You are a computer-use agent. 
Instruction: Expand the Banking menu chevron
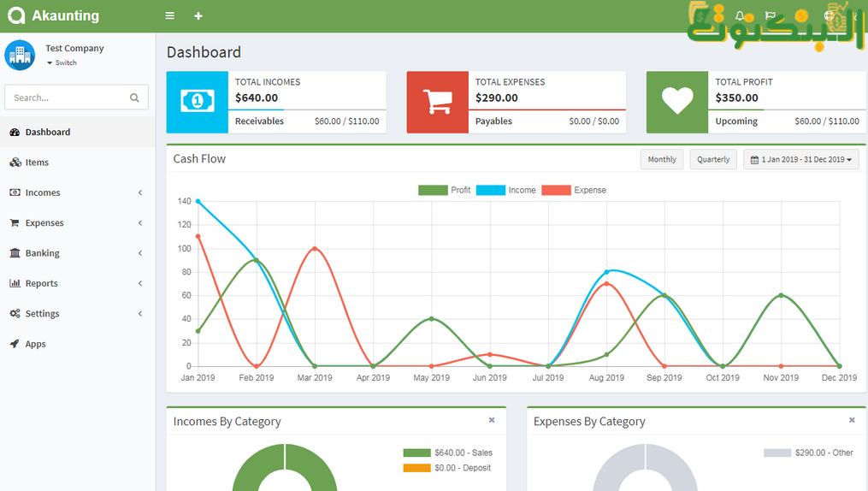coord(140,253)
